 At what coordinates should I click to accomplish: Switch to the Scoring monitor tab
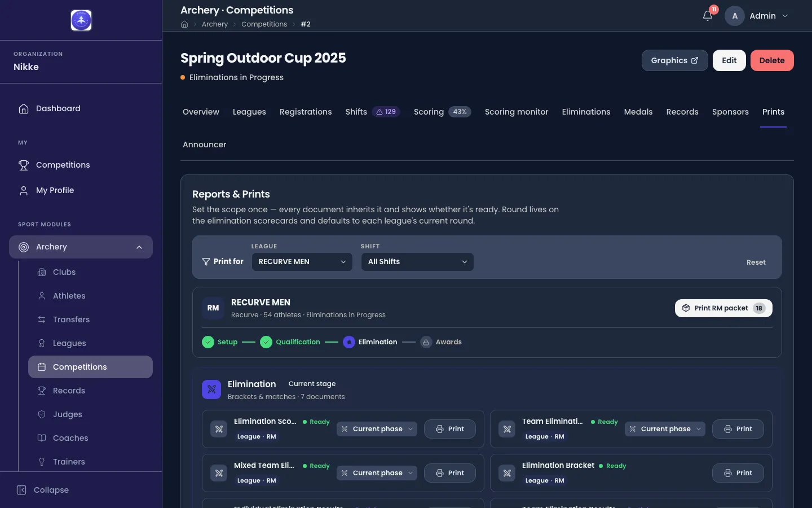[517, 112]
